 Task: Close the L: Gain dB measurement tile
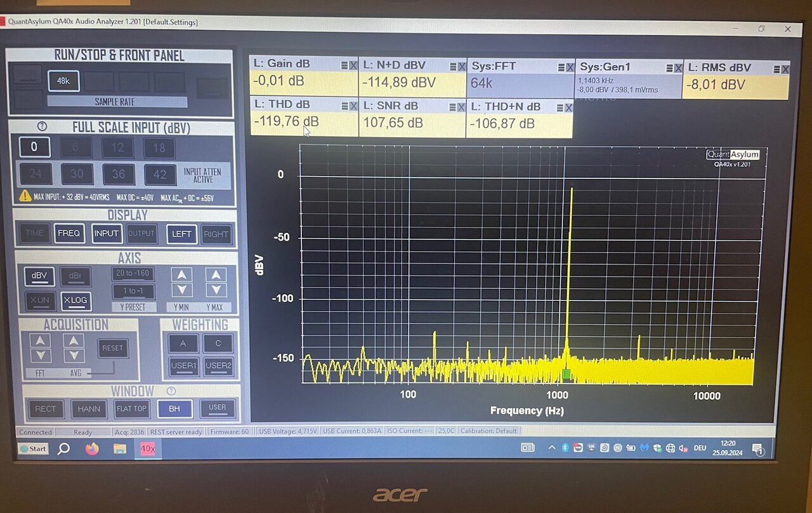click(353, 65)
